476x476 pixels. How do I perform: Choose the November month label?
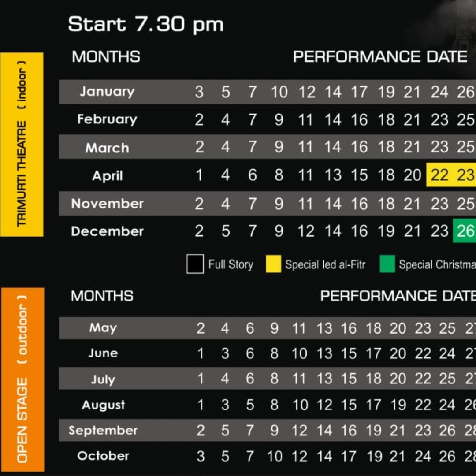click(x=107, y=203)
